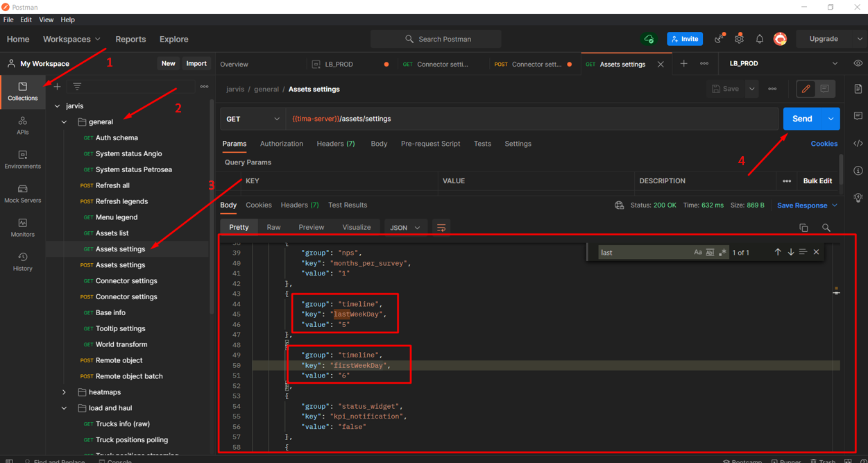Collapse the load and haul folder
This screenshot has height=463, width=868.
tap(64, 408)
